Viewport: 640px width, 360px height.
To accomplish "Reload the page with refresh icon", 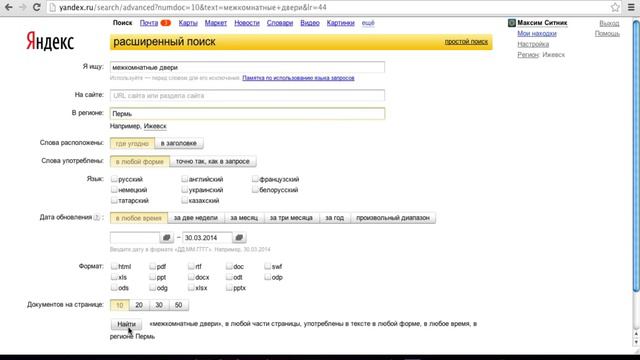I will (36, 7).
